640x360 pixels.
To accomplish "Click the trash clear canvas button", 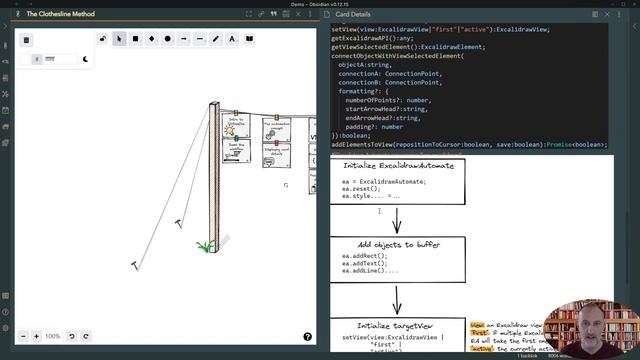I will [x=27, y=40].
